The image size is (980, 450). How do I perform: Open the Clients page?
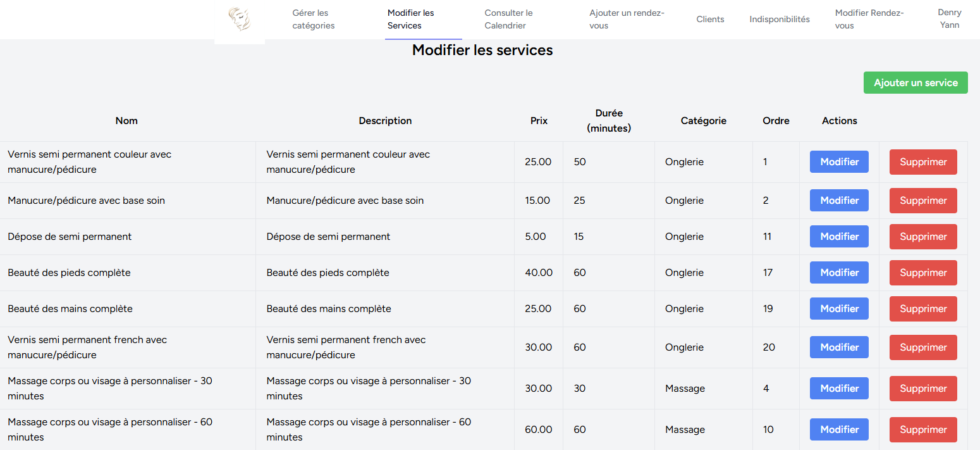710,19
